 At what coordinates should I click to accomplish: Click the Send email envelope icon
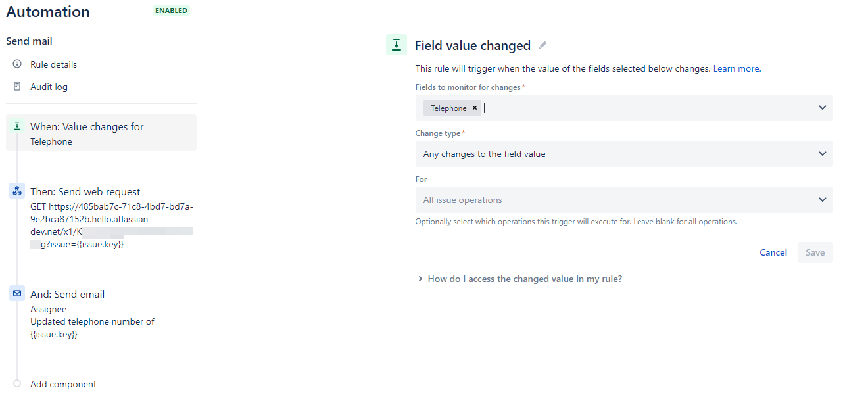point(17,294)
